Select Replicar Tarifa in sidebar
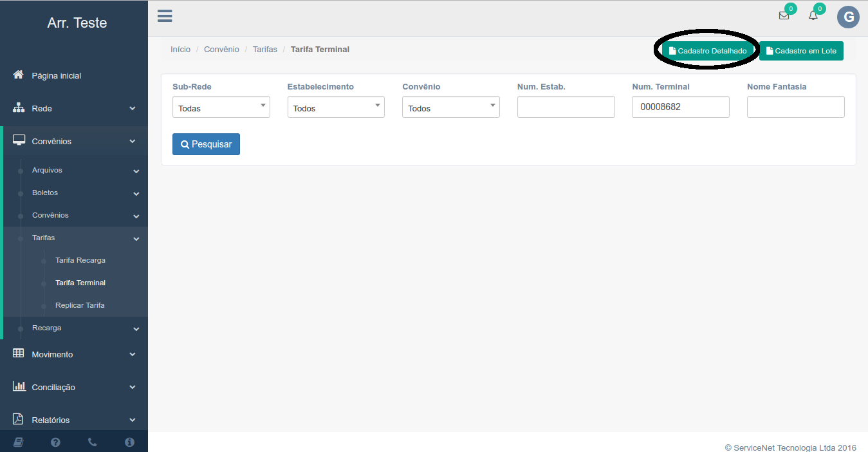868x452 pixels. [x=80, y=305]
